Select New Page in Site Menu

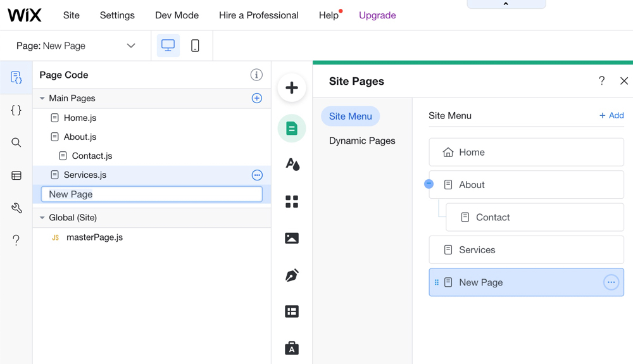click(x=527, y=282)
